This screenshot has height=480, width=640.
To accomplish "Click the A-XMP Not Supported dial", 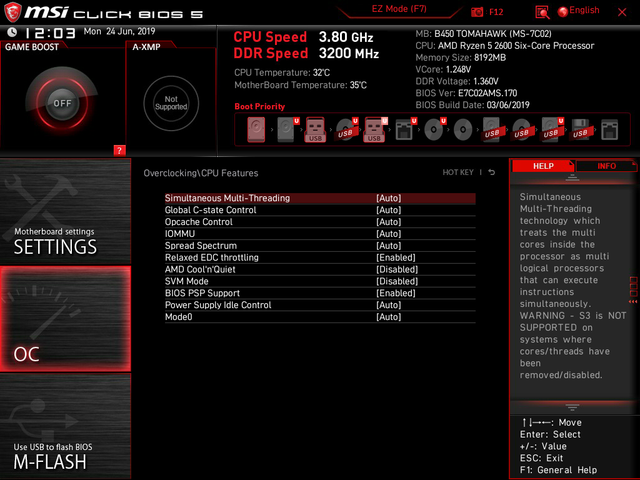I will pos(171,103).
